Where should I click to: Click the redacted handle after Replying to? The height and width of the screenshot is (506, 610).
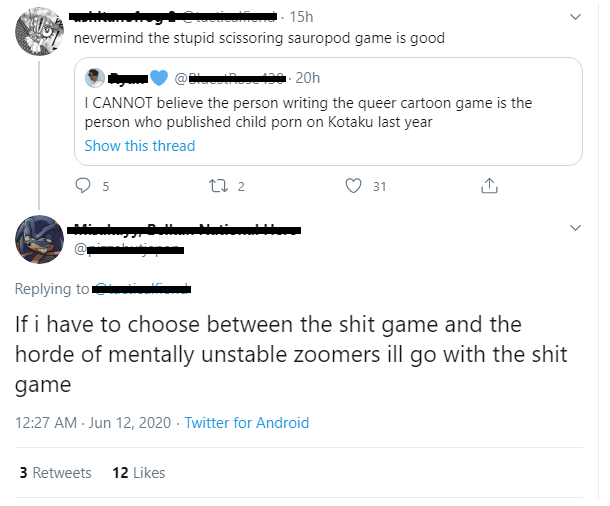coord(142,289)
